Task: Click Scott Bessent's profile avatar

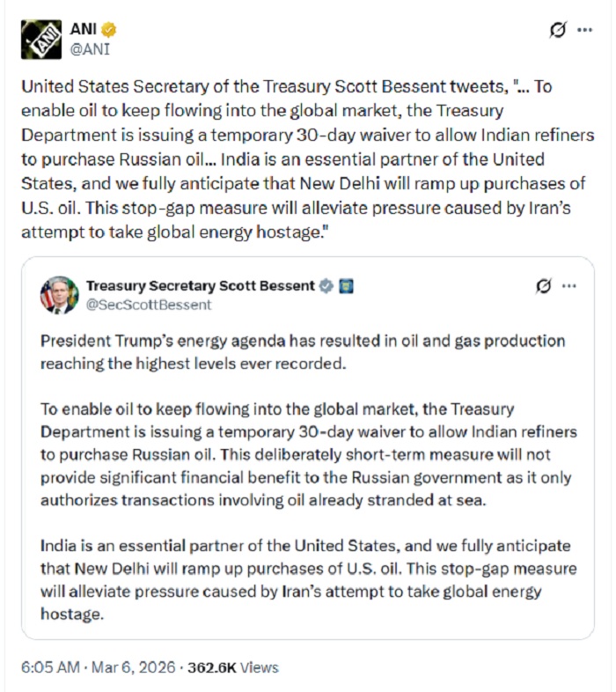Action: coord(59,295)
